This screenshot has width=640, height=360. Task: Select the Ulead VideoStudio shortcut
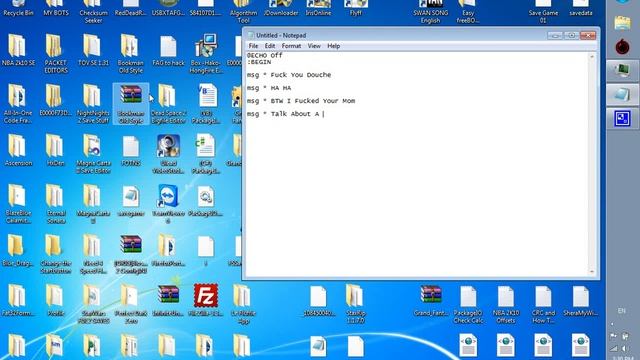pos(168,154)
